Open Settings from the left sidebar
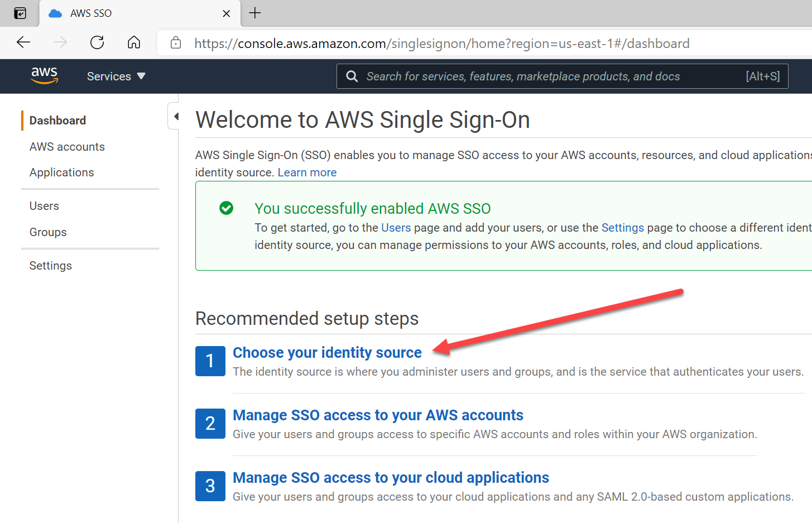 (x=50, y=266)
